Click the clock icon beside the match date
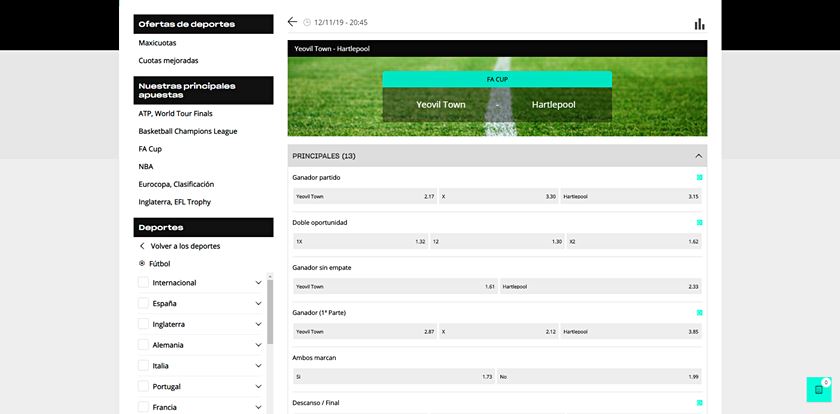This screenshot has height=414, width=840. (x=307, y=22)
